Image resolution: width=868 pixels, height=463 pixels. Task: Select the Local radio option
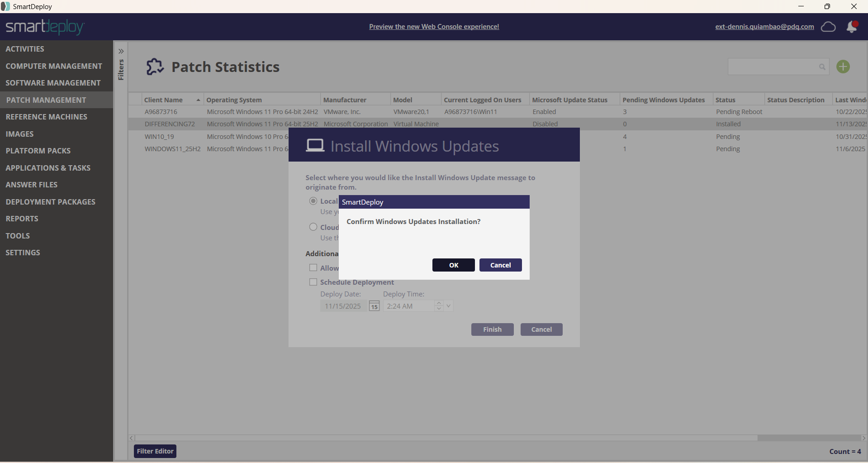pyautogui.click(x=313, y=201)
